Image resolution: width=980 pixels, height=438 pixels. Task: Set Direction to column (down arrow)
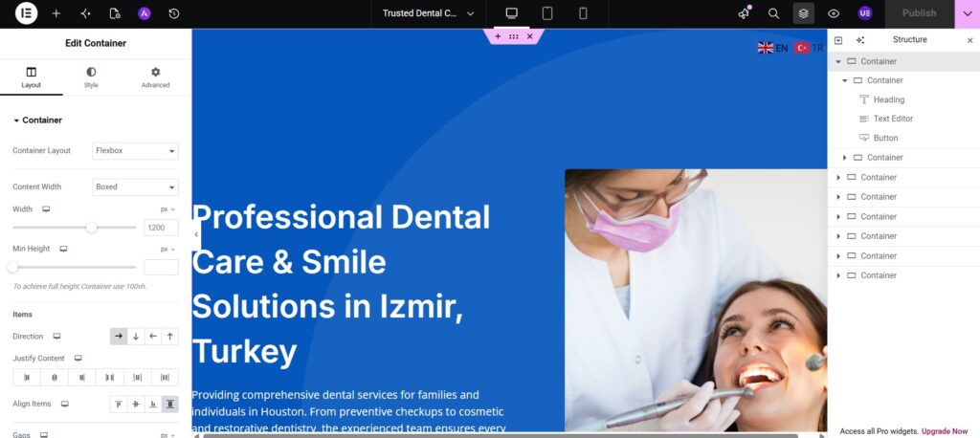[136, 337]
